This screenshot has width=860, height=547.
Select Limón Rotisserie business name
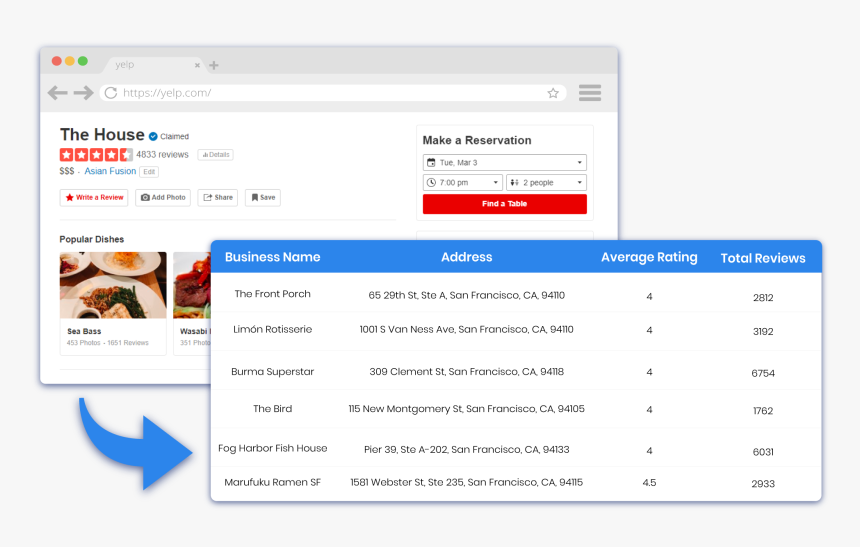(x=273, y=329)
